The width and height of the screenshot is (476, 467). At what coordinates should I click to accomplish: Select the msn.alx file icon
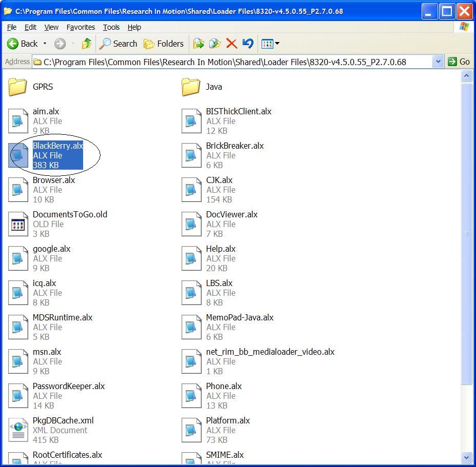click(18, 361)
